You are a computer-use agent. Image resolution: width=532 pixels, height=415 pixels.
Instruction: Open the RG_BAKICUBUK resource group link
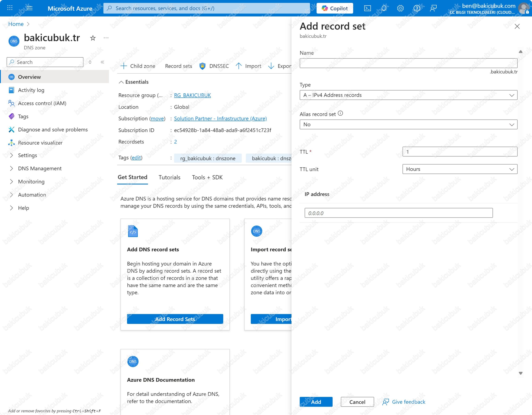click(192, 95)
